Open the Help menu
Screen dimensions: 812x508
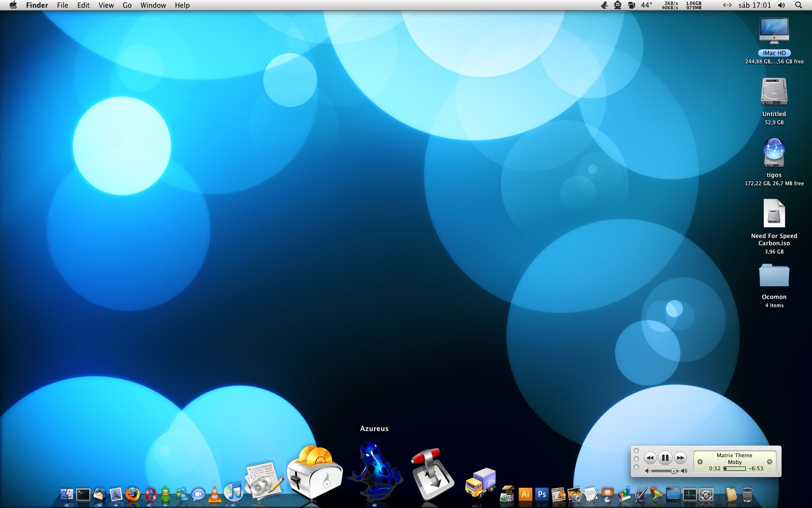click(182, 5)
